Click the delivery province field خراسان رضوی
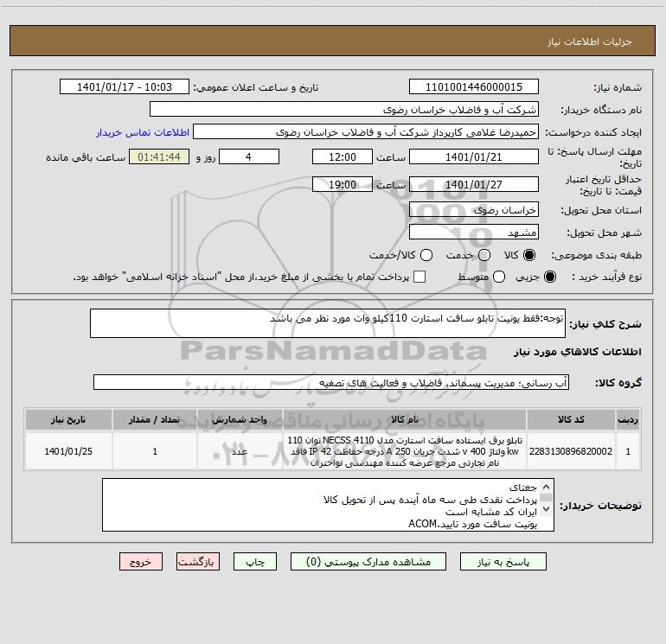The image size is (666, 644). click(474, 209)
